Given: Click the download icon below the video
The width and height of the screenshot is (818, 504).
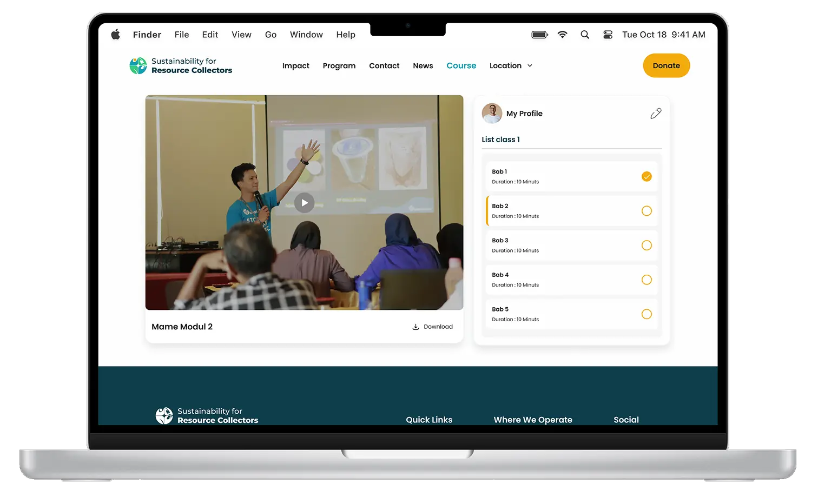Looking at the screenshot, I should point(415,327).
